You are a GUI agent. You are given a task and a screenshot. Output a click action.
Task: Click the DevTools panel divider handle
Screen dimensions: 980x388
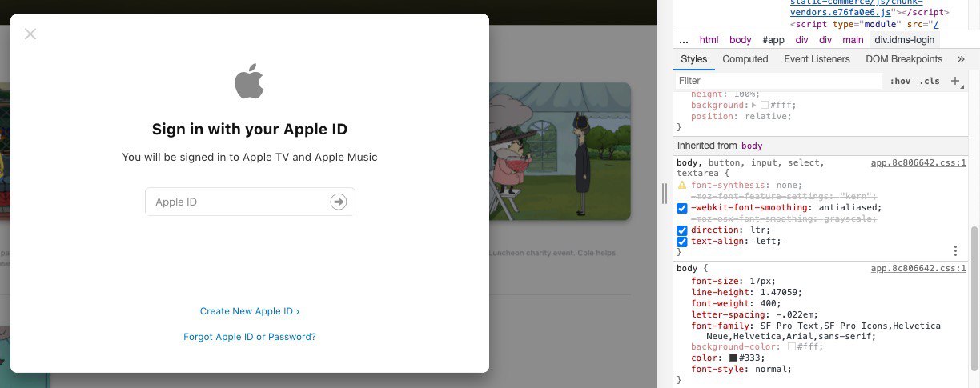(664, 193)
